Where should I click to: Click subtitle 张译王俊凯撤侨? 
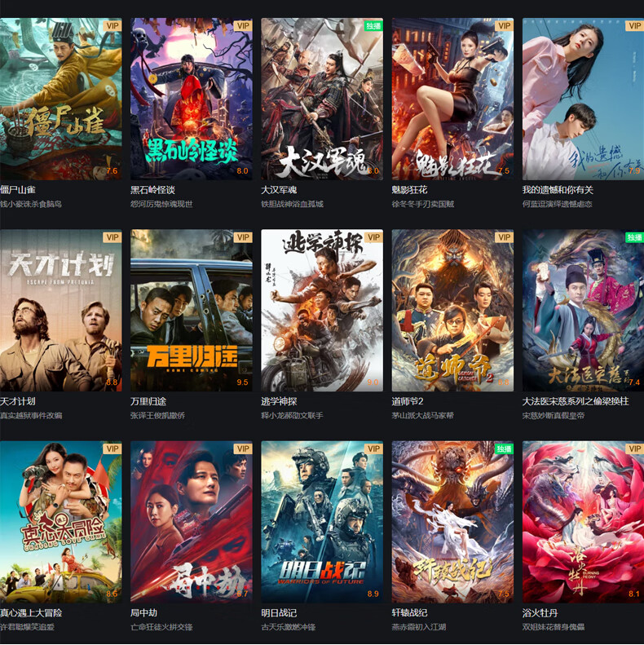[x=157, y=416]
